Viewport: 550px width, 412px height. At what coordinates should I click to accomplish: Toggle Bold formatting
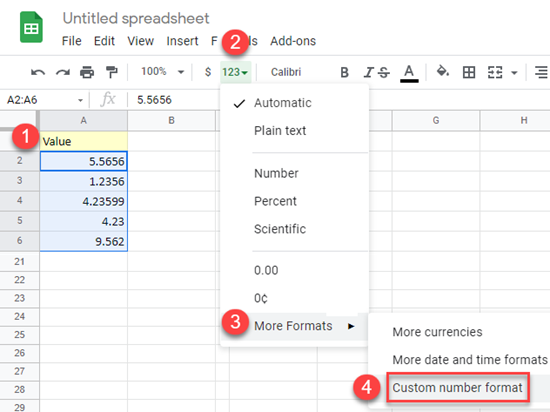(x=344, y=72)
